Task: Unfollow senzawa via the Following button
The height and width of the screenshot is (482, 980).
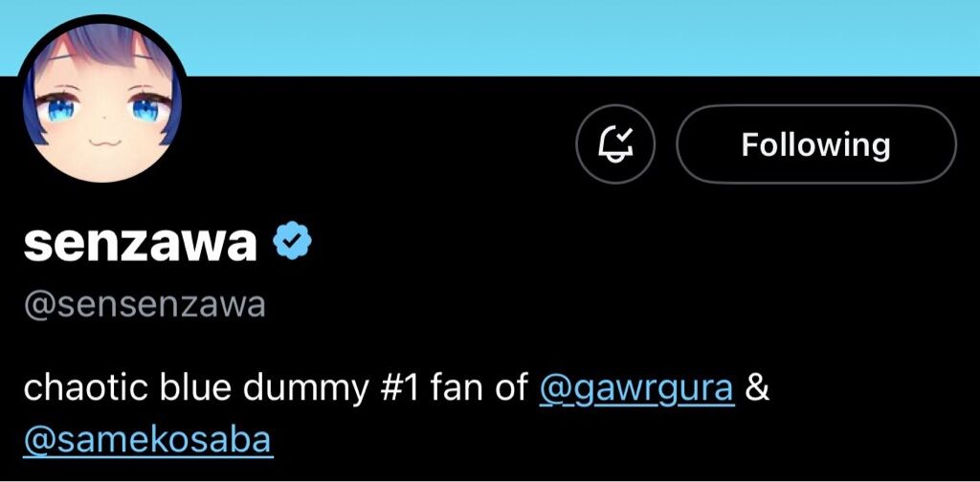Action: tap(815, 144)
